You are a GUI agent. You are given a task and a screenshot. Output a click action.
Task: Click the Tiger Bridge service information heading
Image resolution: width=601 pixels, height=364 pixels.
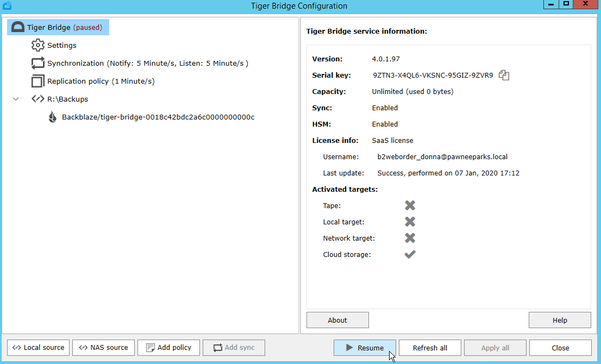(366, 32)
